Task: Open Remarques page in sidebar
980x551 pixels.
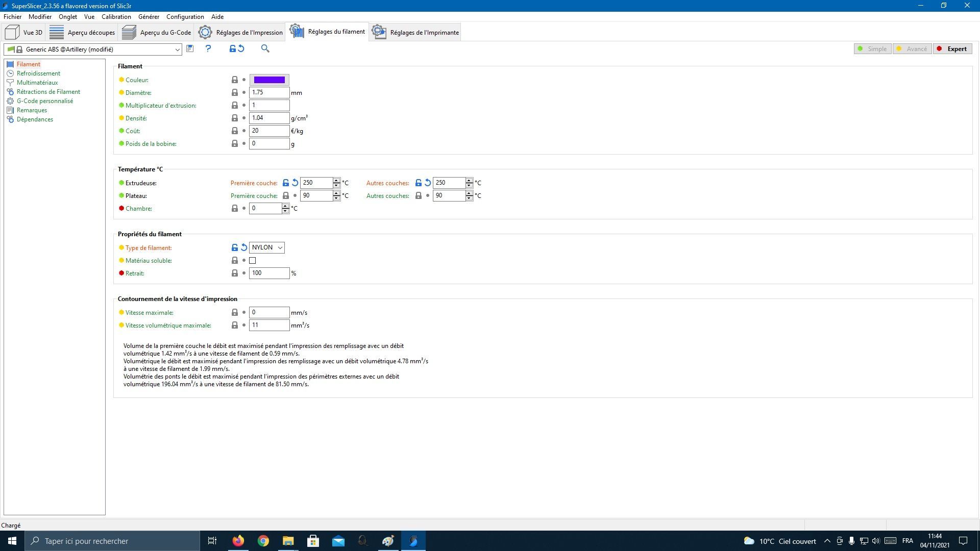Action: pos(32,110)
